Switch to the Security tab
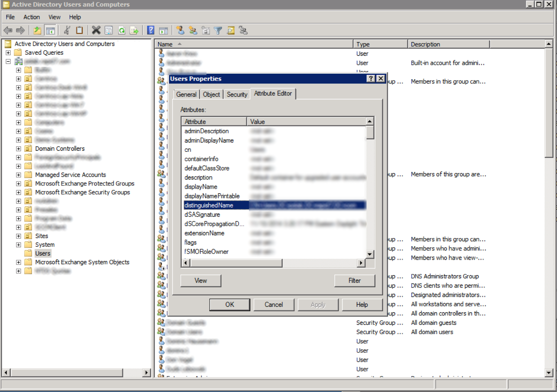 click(237, 94)
